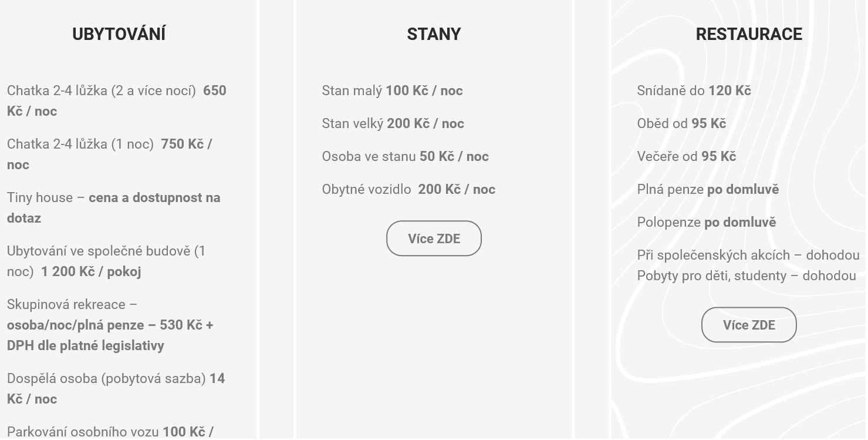Open the Více ZDE button under STANY
This screenshot has width=868, height=440.
434,239
